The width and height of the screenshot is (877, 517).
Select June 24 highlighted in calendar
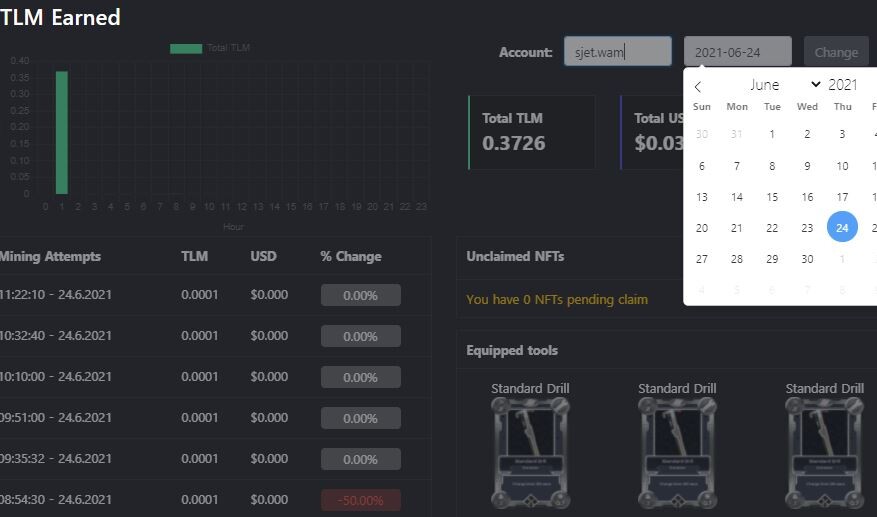842,227
